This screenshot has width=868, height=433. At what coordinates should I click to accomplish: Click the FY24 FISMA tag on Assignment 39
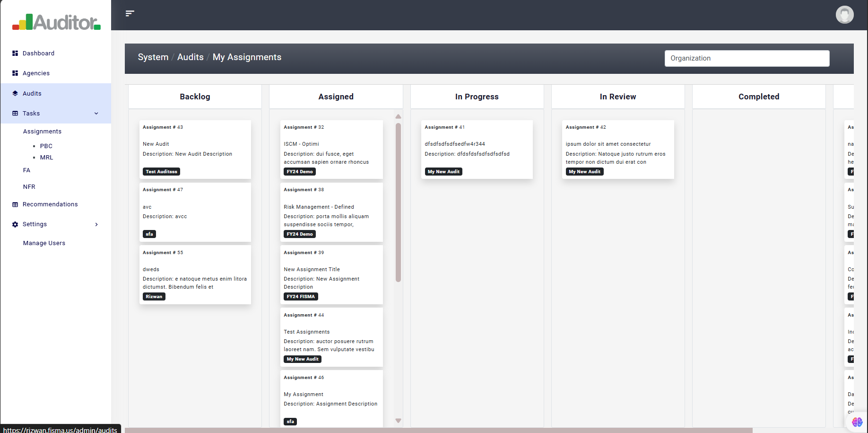[301, 297]
